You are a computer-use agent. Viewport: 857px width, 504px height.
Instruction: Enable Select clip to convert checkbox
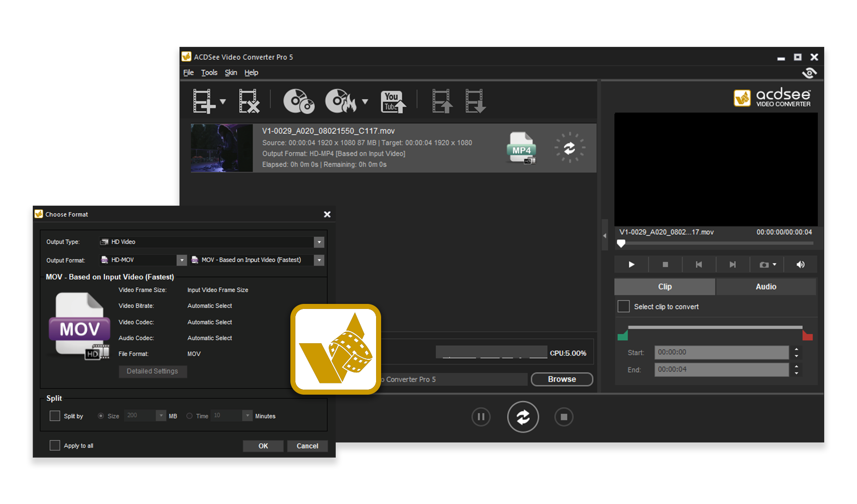[x=624, y=306]
